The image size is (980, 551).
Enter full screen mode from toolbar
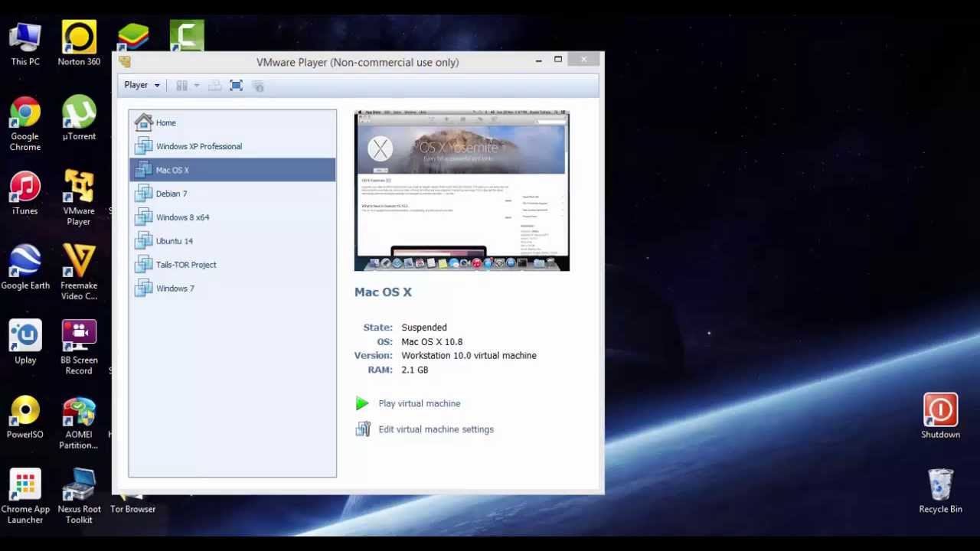[x=236, y=86]
